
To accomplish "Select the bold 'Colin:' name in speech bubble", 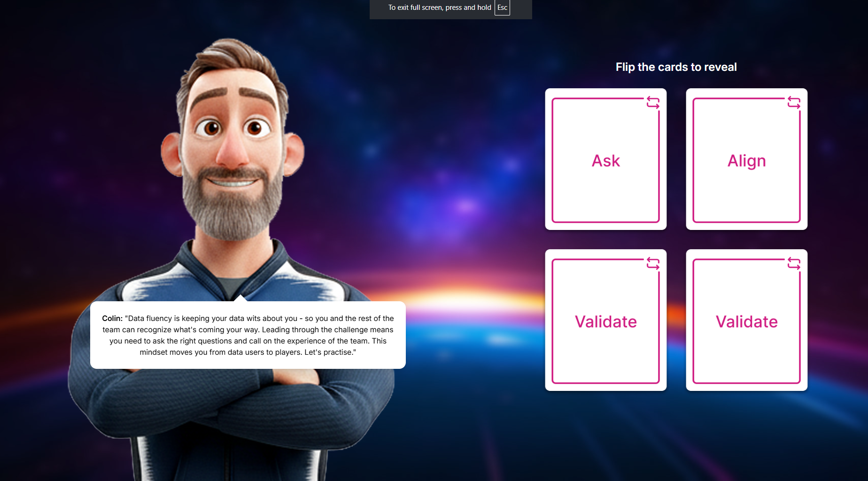I will coord(112,319).
